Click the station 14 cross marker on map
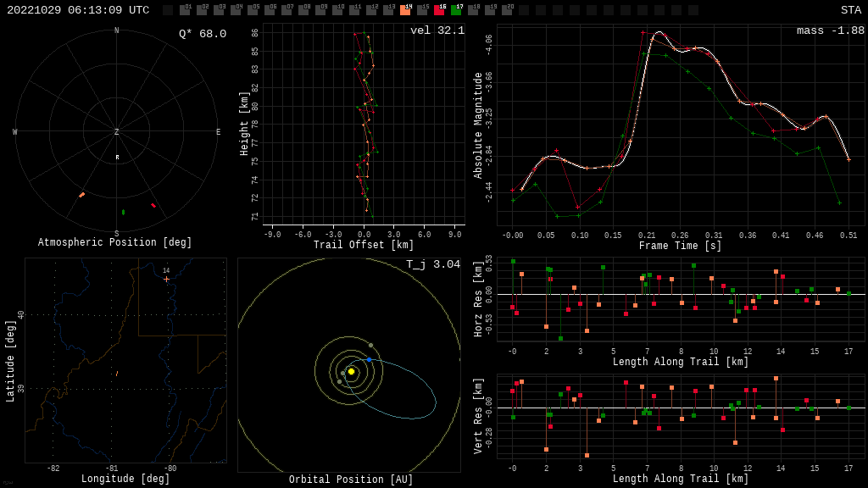 pyautogui.click(x=166, y=280)
